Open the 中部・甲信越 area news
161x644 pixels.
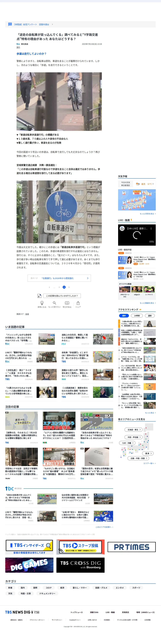pyautogui.click(x=134, y=437)
